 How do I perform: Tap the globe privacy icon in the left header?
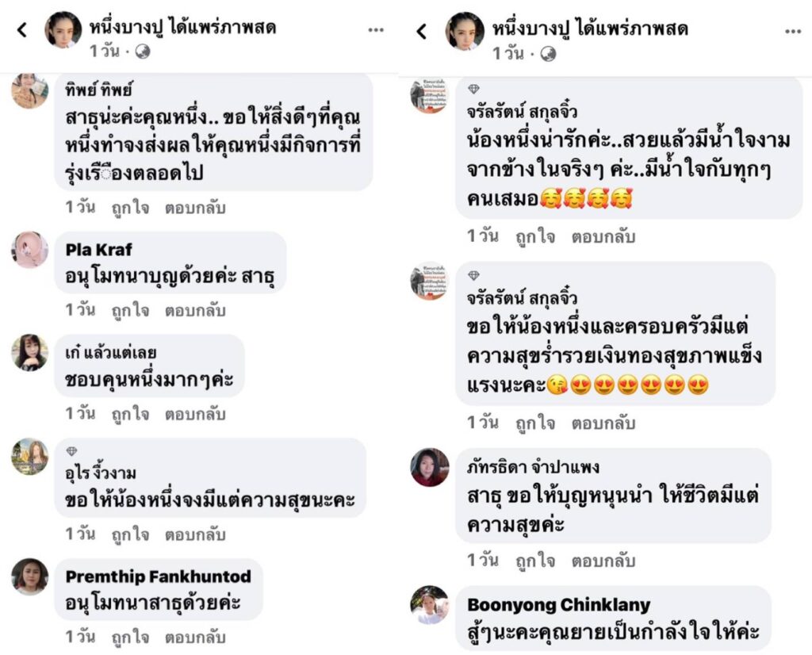tap(143, 52)
